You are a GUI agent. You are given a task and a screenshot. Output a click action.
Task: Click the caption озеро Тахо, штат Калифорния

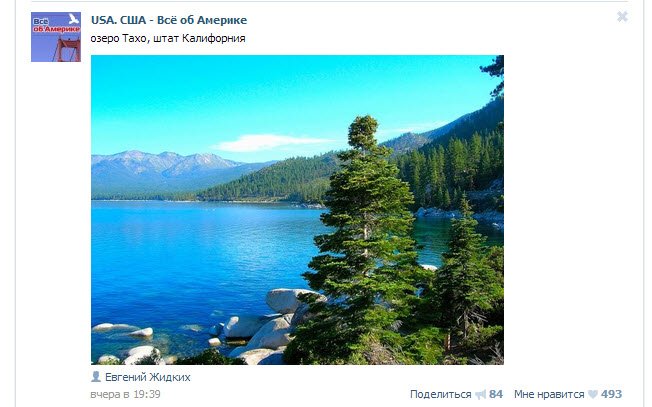click(167, 38)
